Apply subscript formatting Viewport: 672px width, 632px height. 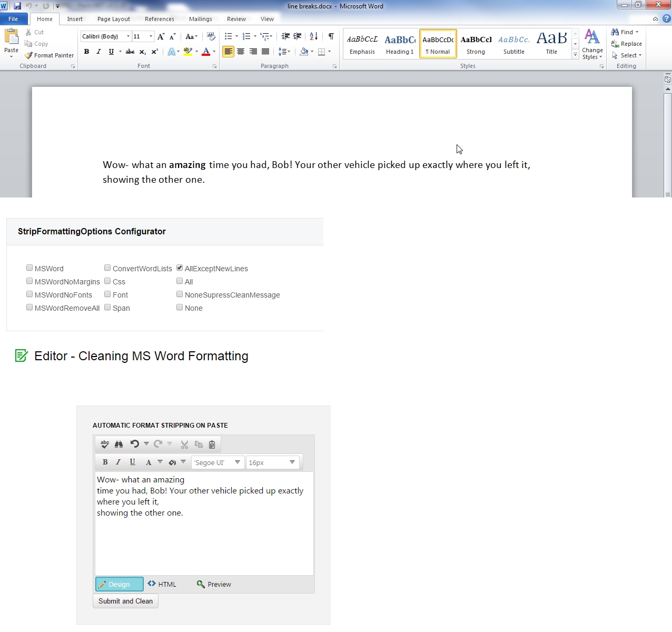click(142, 52)
